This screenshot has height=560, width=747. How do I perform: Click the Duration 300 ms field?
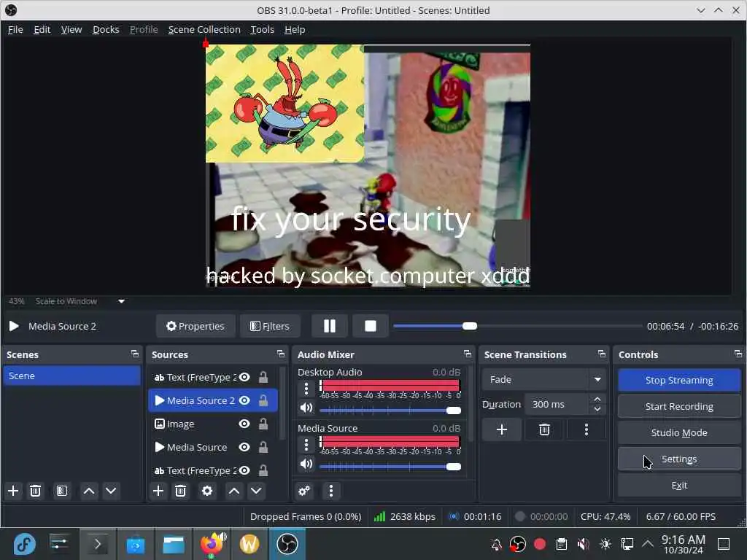tap(558, 404)
